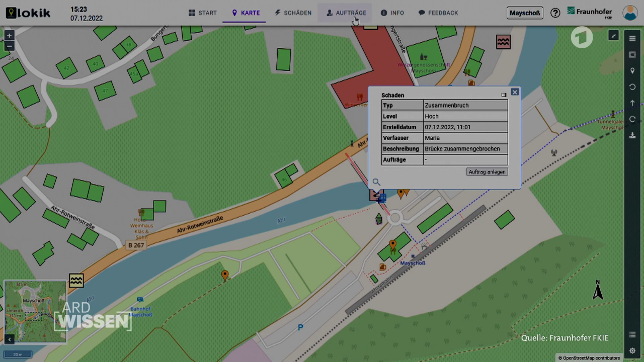Open settings gear at bottom right
The image size is (644, 362).
[x=632, y=351]
